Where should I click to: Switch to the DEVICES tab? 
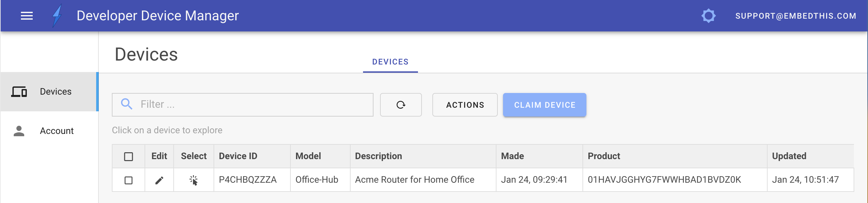click(390, 62)
